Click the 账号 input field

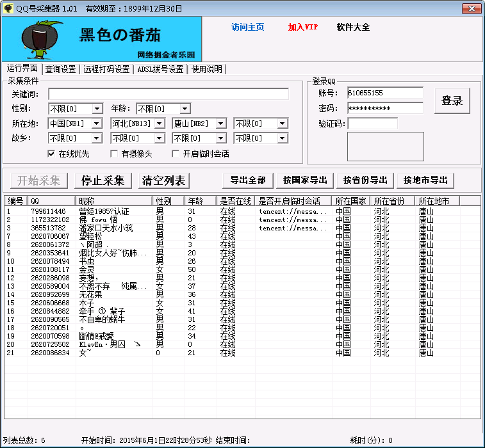coord(385,93)
